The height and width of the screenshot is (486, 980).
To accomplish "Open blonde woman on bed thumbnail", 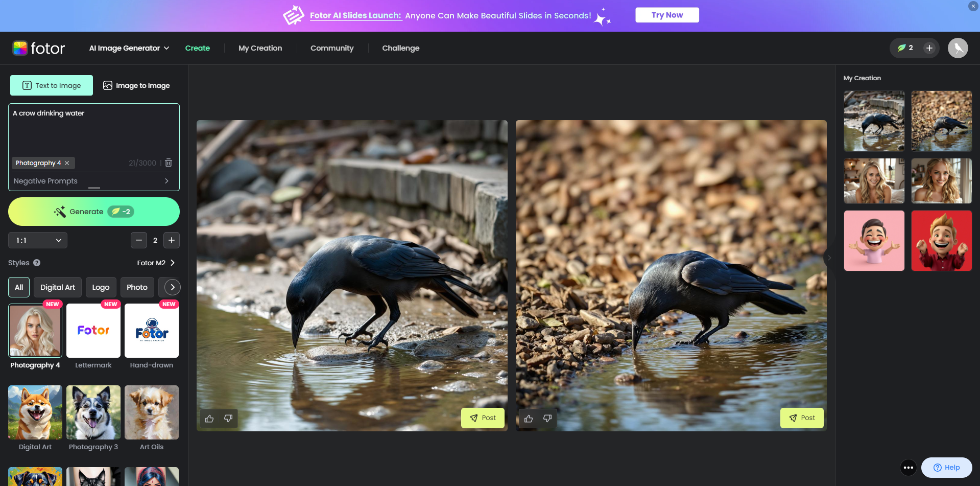I will pos(874,181).
